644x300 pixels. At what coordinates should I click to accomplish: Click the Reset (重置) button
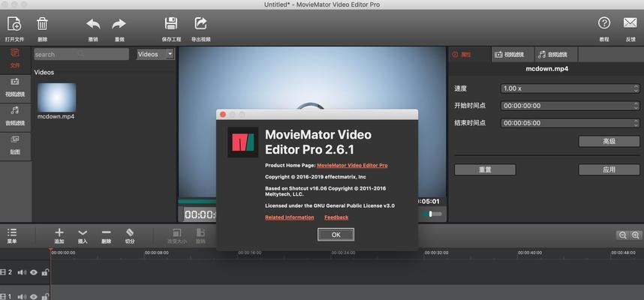(485, 169)
